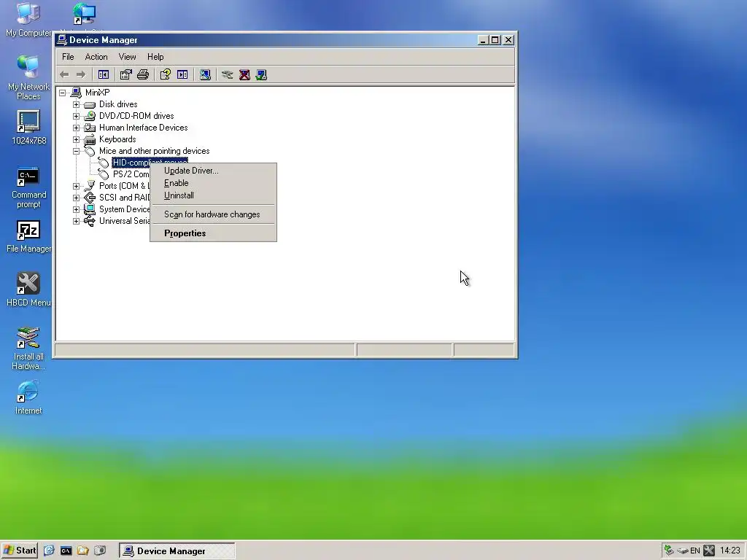Viewport: 747px width, 560px height.
Task: Open My Network Places desktop icon
Action: click(28, 77)
